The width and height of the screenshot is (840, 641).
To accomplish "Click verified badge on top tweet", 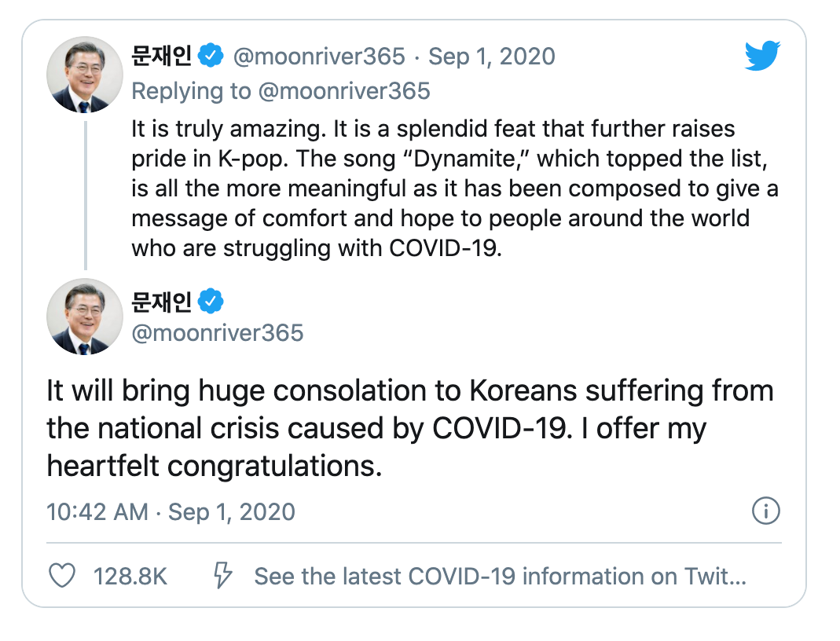I will tap(211, 56).
